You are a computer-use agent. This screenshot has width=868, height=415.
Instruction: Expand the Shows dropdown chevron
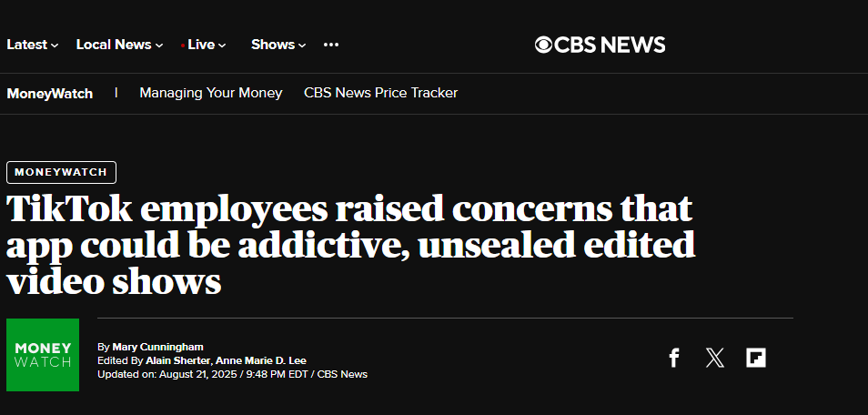302,46
